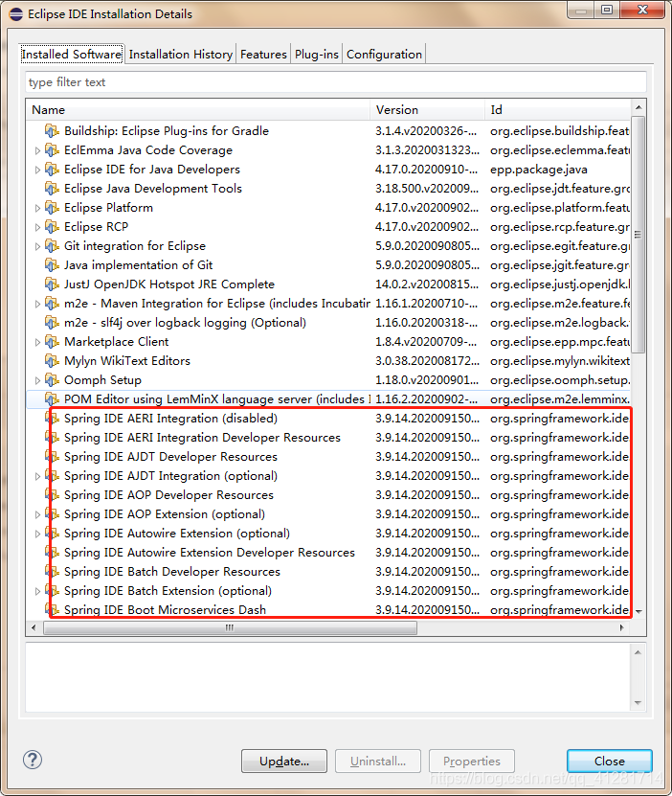Switch to the Installed Software tab
The width and height of the screenshot is (672, 796).
(x=72, y=54)
